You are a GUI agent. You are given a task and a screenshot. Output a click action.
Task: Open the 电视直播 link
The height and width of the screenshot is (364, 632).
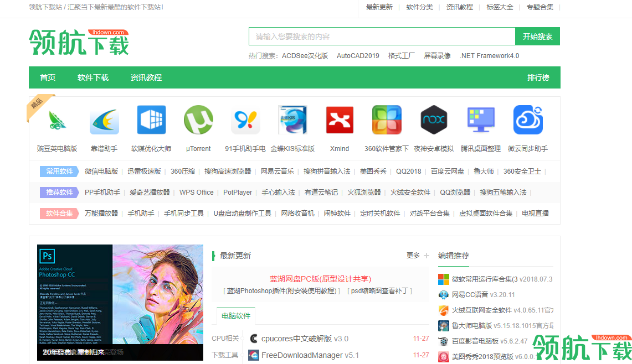point(535,213)
